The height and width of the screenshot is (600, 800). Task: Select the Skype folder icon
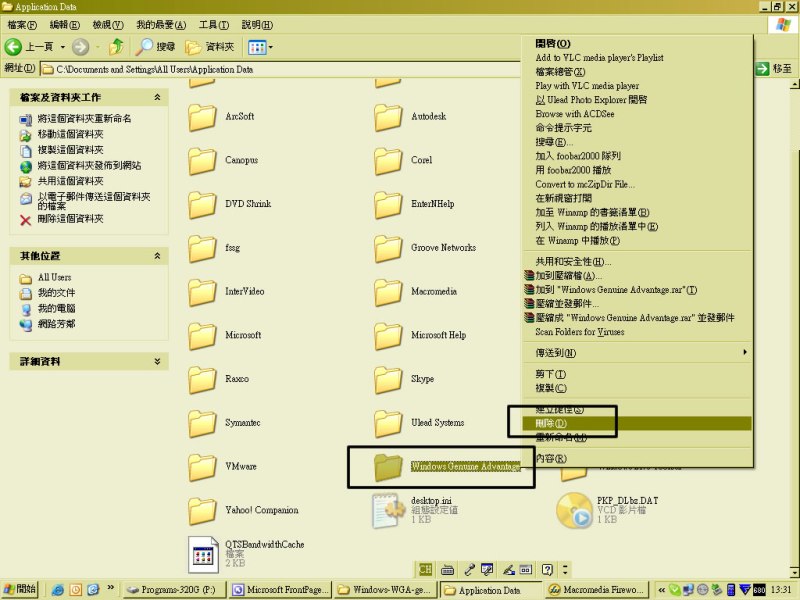pyautogui.click(x=388, y=380)
